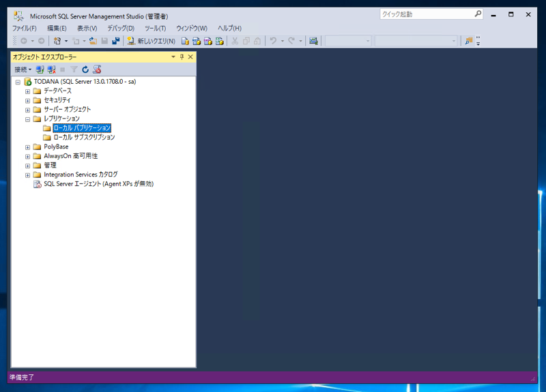Viewport: 546px width, 392px height.
Task: Expand the Integration Services カタログ folder
Action: click(27, 175)
